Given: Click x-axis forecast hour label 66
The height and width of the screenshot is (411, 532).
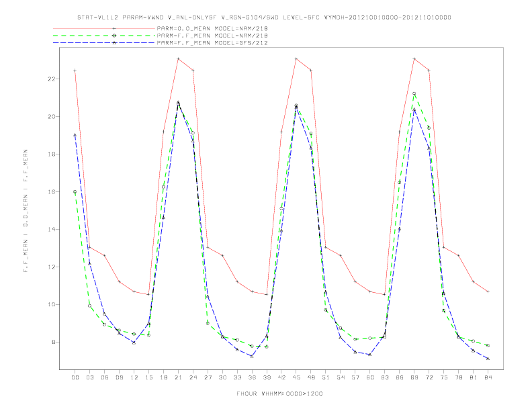Looking at the screenshot, I should coord(400,377).
